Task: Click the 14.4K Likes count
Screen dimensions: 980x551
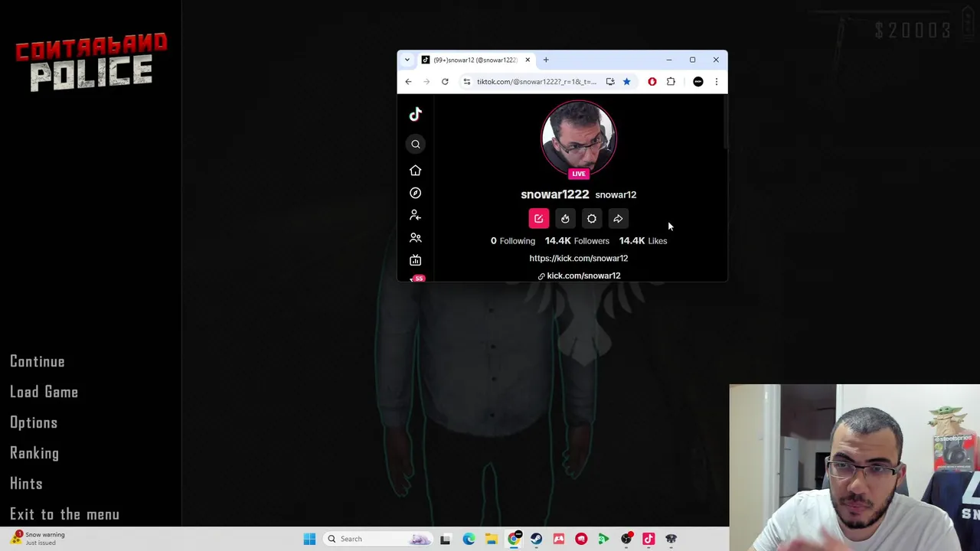Action: coord(643,240)
